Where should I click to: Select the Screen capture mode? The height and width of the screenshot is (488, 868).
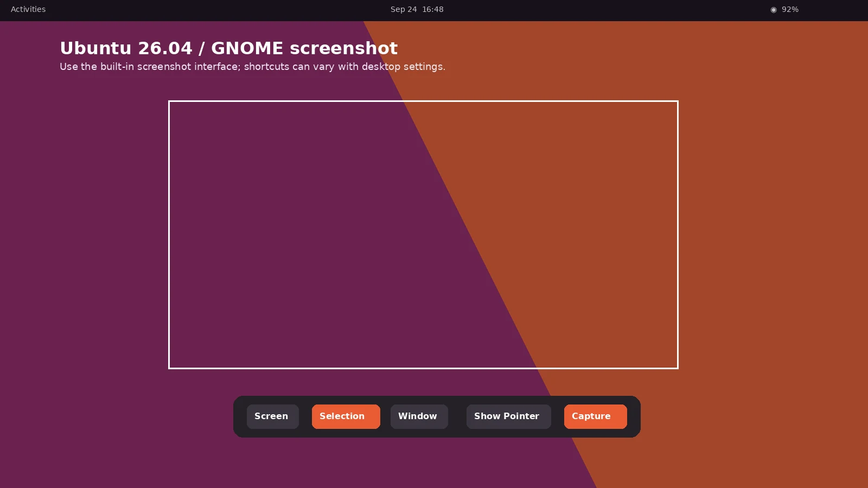[272, 416]
